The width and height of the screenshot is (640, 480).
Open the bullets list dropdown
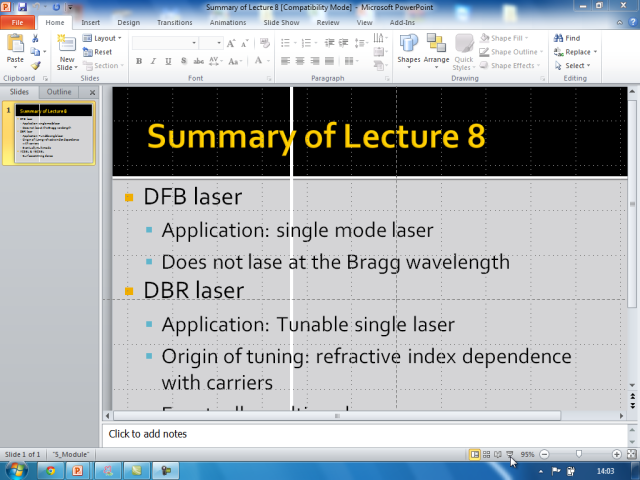295,43
